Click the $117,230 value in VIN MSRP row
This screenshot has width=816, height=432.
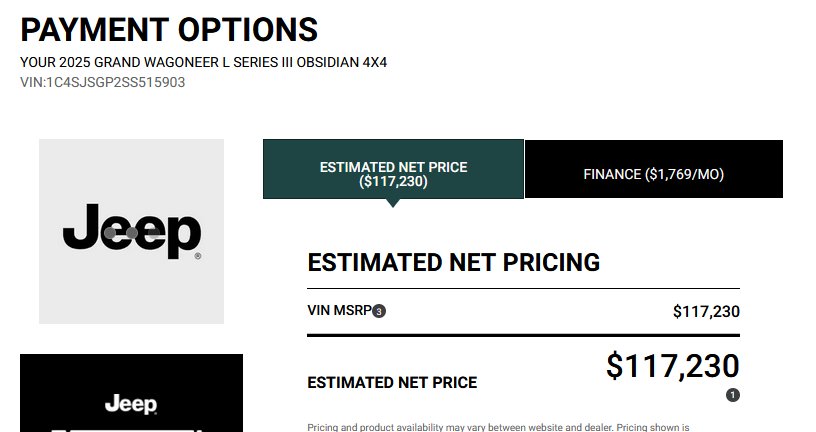(706, 311)
